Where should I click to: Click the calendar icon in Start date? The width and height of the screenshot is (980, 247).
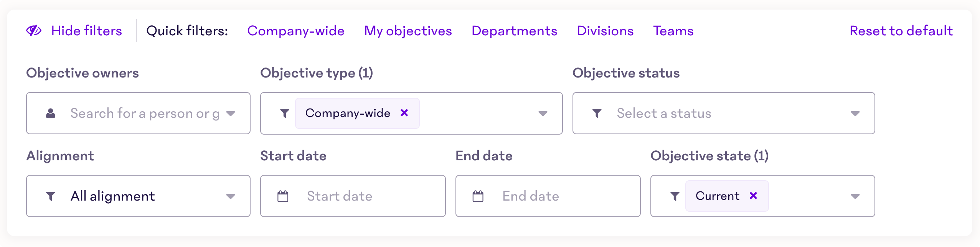(x=283, y=196)
